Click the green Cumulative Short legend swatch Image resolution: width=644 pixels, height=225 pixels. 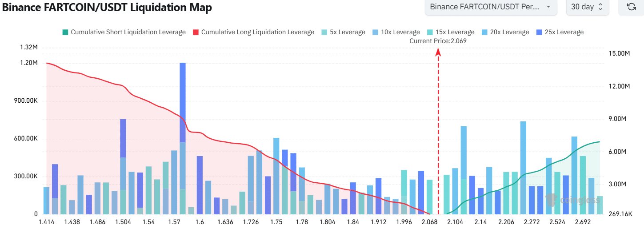click(65, 32)
